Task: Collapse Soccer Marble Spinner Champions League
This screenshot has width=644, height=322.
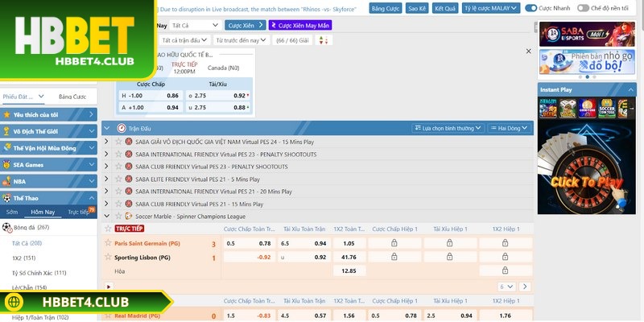Action: tap(106, 217)
